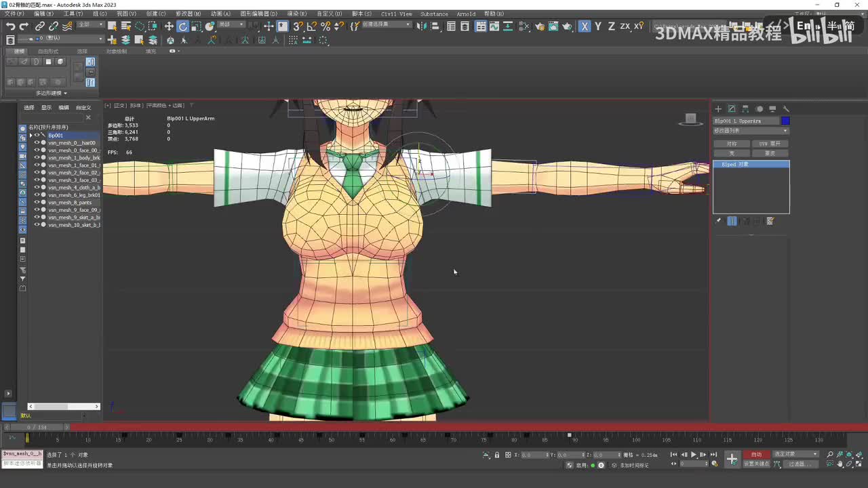Toggle Selection Lock padlock icon
Screen dimensions: 868x488
497,455
